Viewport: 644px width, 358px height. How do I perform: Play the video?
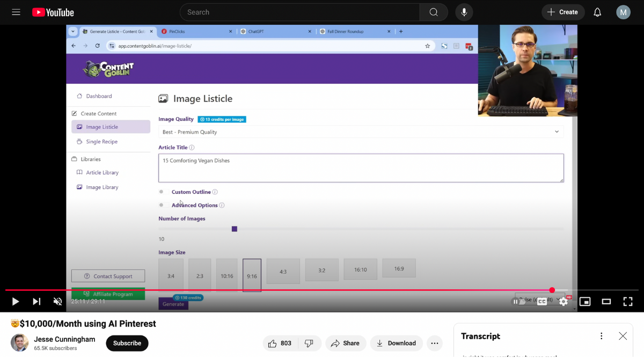pos(16,302)
